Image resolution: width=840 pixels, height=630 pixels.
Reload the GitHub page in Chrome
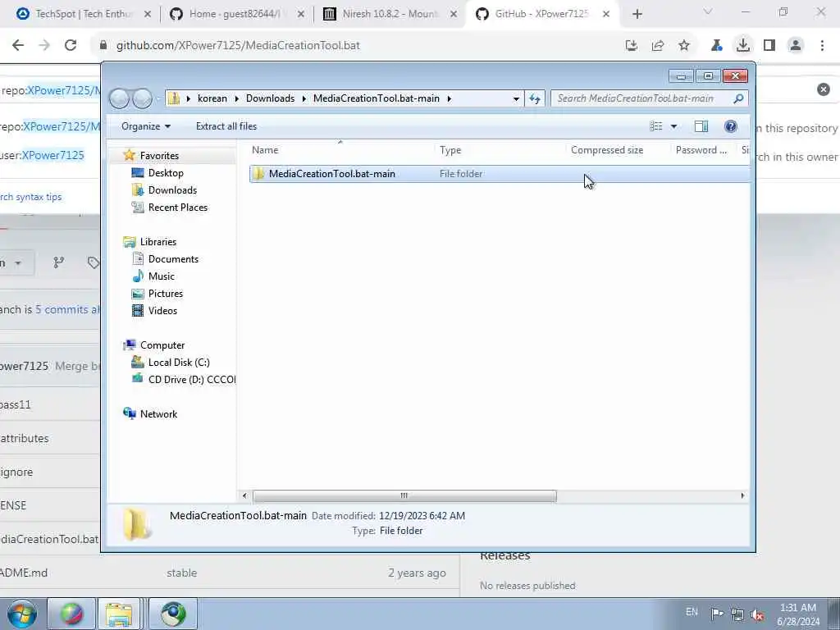click(x=71, y=46)
